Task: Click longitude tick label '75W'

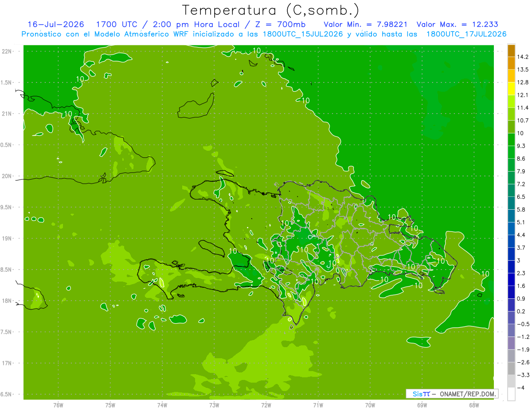Action: pyautogui.click(x=110, y=405)
